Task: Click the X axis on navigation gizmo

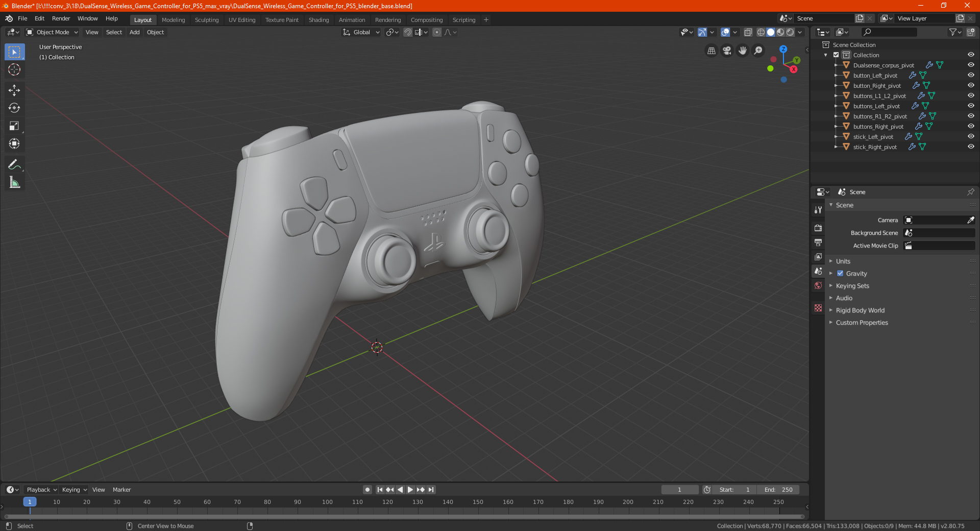Action: click(794, 69)
